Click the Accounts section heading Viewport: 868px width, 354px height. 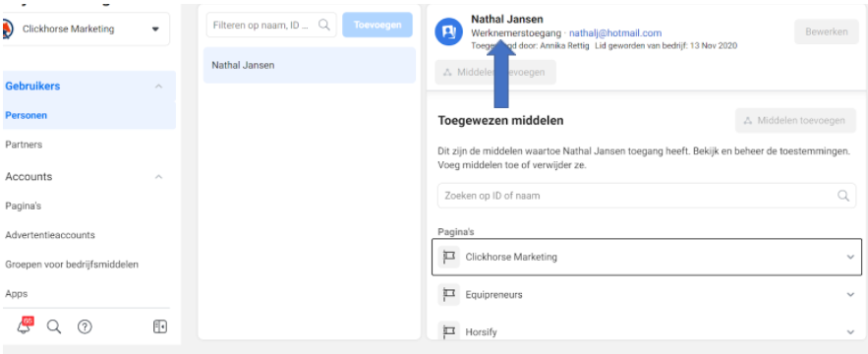tap(29, 177)
